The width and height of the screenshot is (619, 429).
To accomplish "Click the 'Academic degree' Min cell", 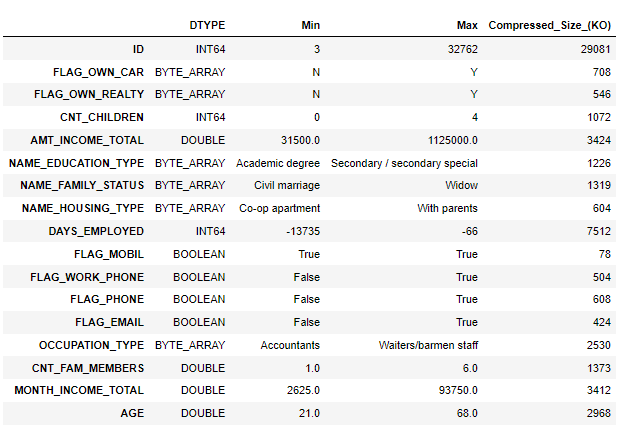I will (x=278, y=163).
